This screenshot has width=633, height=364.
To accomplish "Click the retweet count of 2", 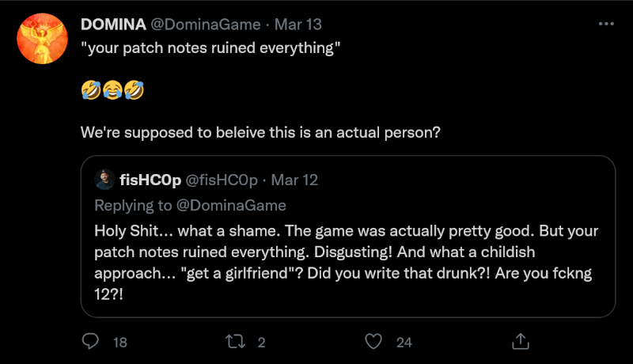I will pos(261,342).
